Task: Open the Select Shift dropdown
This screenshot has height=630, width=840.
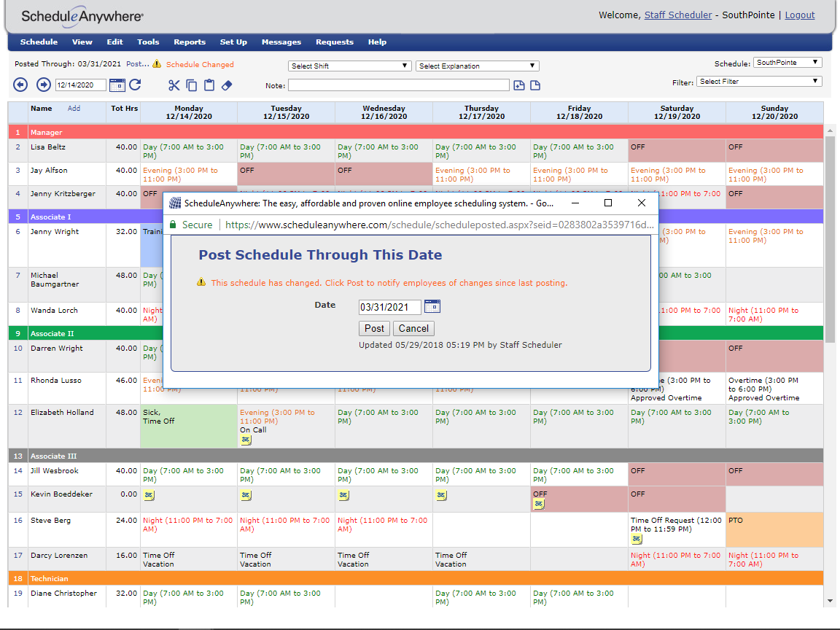Action: 349,66
